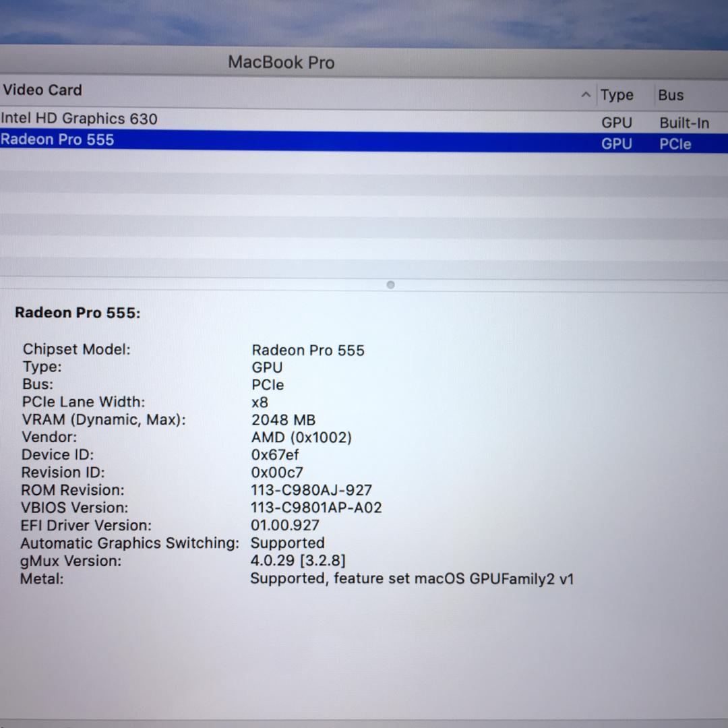Viewport: 728px width, 728px height.
Task: Click the EFI Driver Version: label
Action: pyautogui.click(x=86, y=526)
